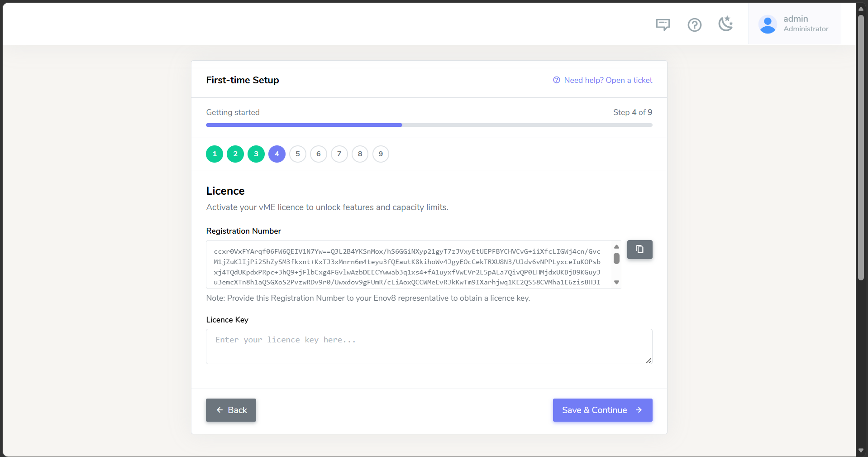This screenshot has width=868, height=457.
Task: Go to setup step 3
Action: (x=256, y=154)
